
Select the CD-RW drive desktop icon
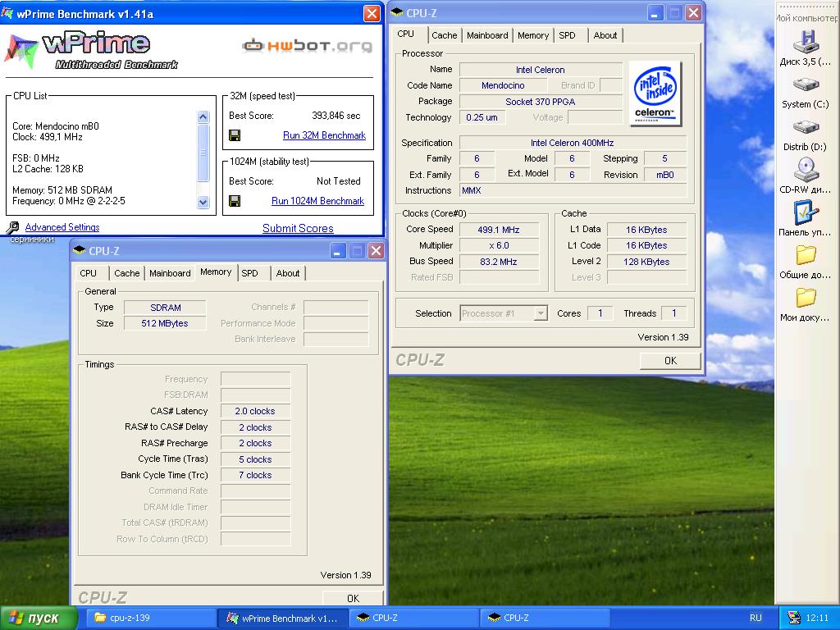(805, 170)
